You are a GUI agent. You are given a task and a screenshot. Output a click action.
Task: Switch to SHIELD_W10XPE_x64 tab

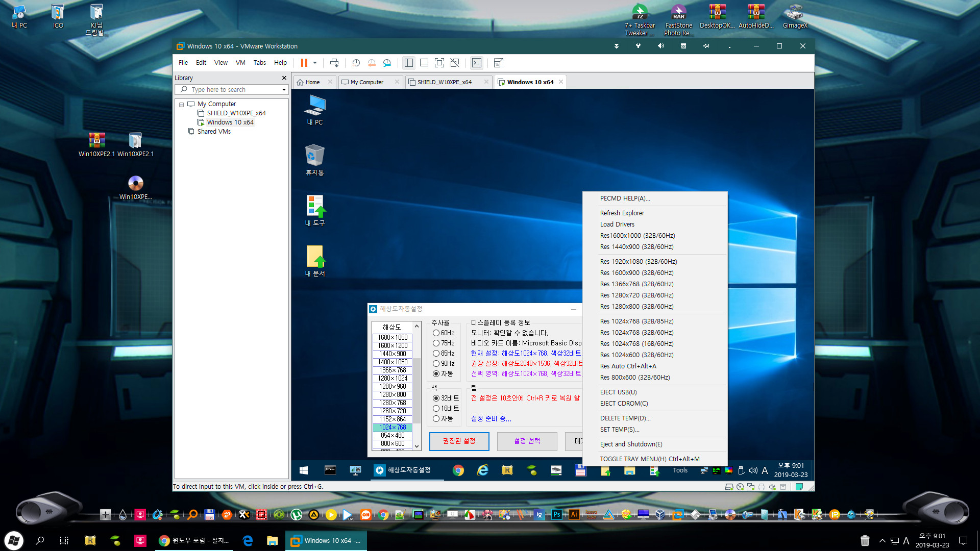click(x=444, y=82)
